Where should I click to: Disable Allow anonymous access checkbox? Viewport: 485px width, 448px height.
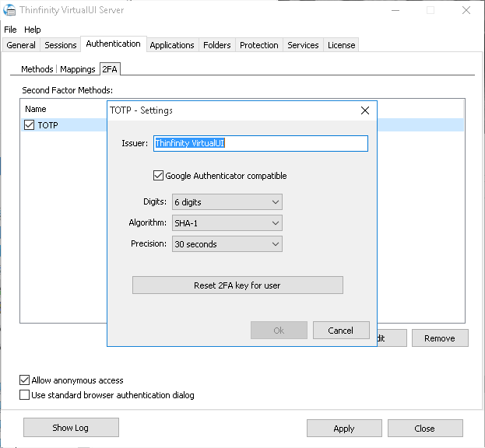25,380
